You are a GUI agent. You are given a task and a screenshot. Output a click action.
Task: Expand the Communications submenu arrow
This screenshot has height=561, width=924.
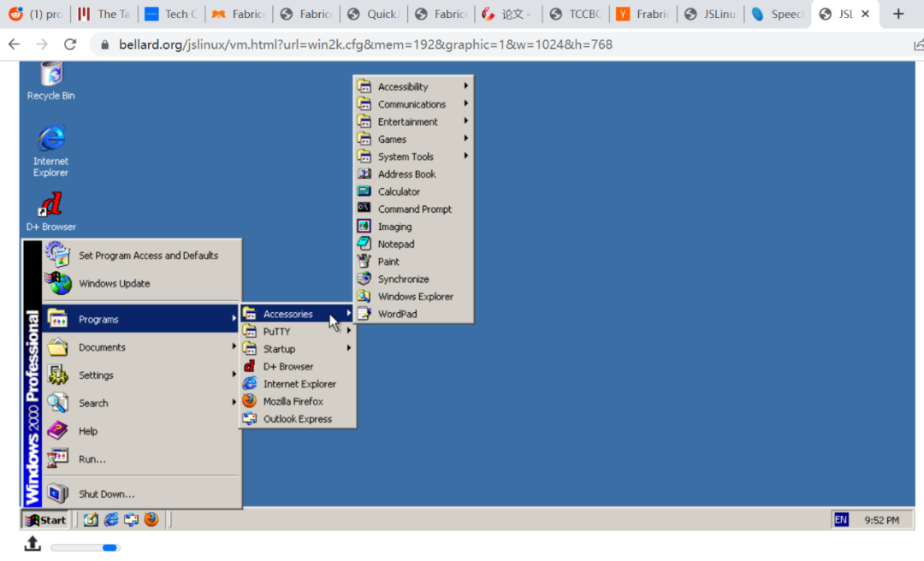point(466,103)
